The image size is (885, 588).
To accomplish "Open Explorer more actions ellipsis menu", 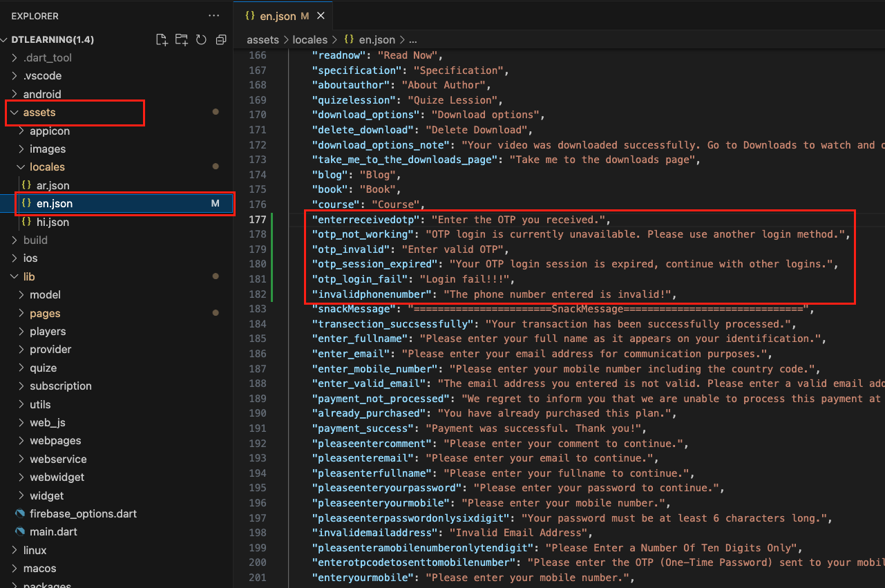I will tap(213, 16).
